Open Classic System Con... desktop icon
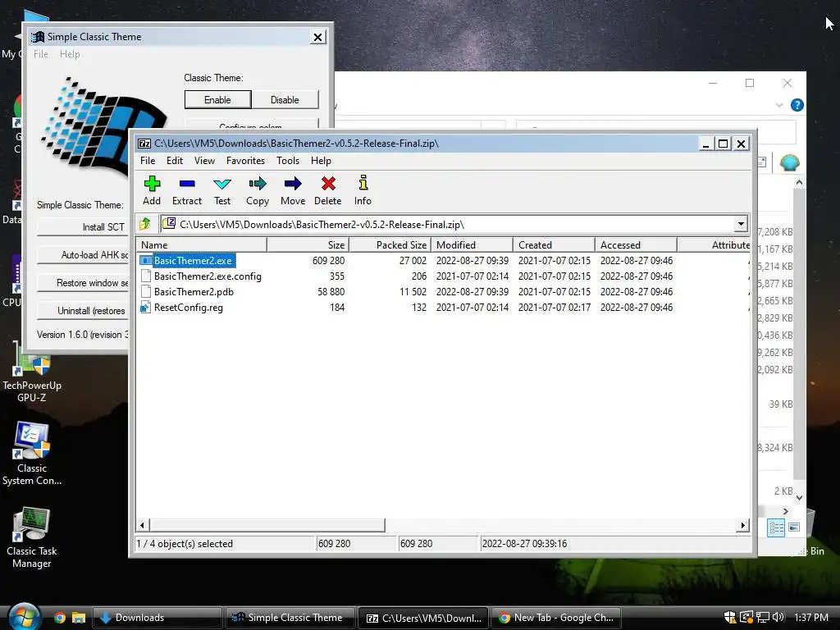This screenshot has height=630, width=840. pyautogui.click(x=32, y=454)
